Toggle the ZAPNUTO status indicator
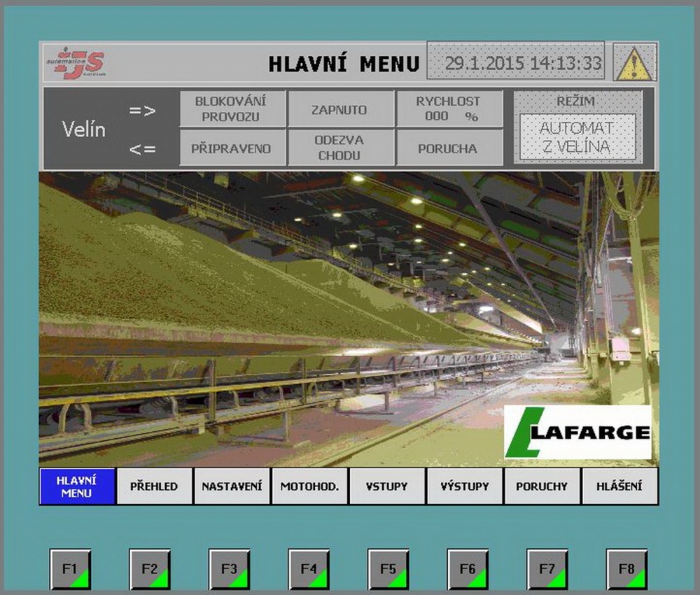Screen dimensions: 700x595 click(339, 109)
